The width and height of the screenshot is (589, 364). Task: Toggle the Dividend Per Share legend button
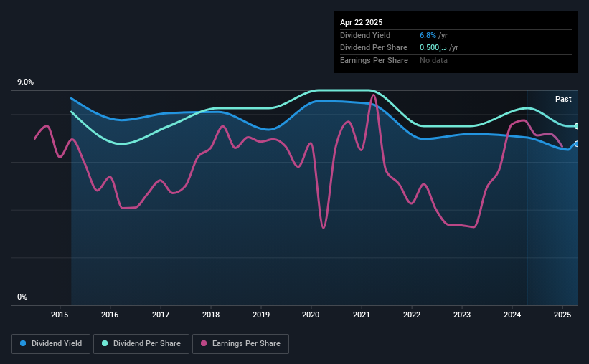pos(141,344)
